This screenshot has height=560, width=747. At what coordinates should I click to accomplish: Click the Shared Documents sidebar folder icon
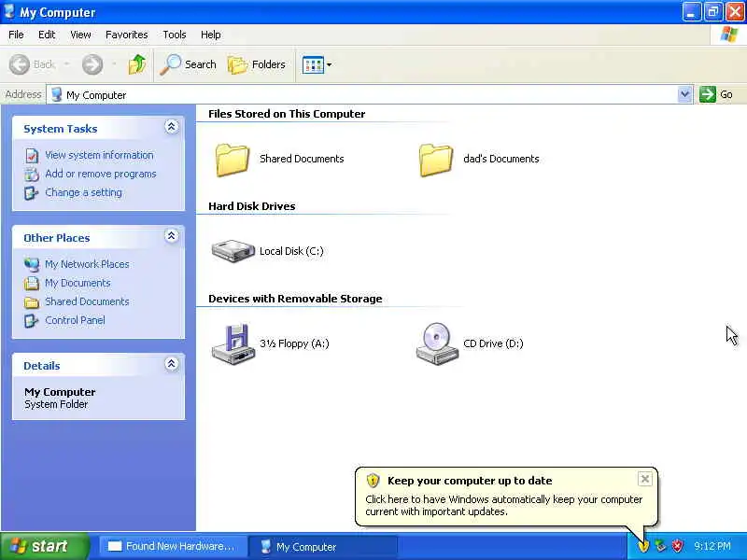point(32,301)
